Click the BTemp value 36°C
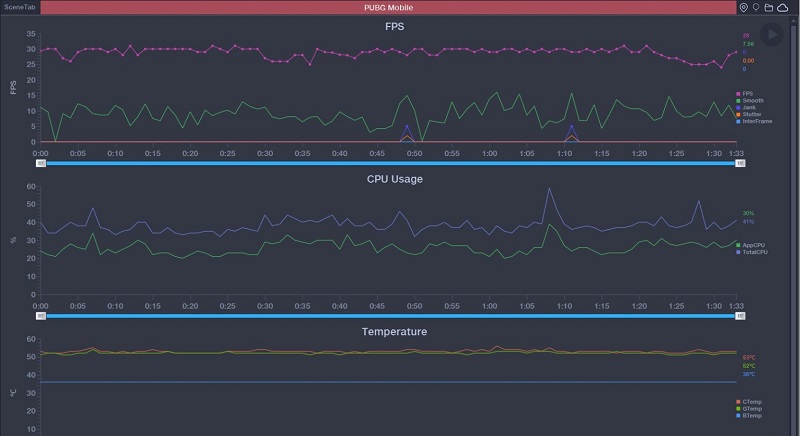The image size is (800, 436). tap(748, 374)
